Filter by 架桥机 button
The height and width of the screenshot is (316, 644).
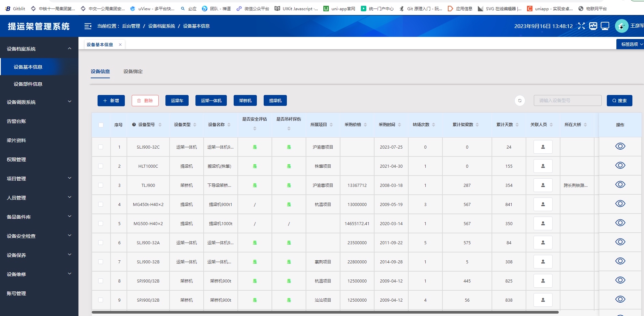coord(245,100)
